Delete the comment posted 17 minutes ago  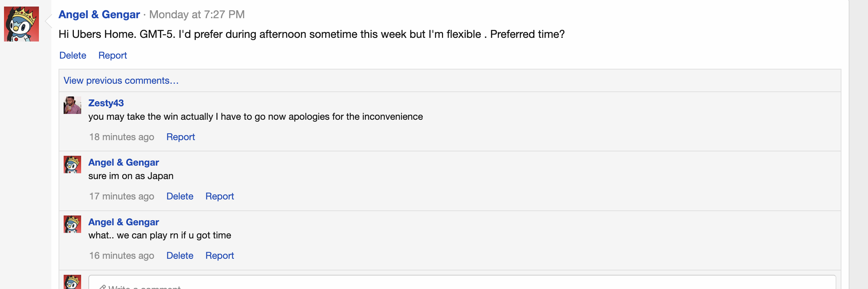tap(180, 196)
